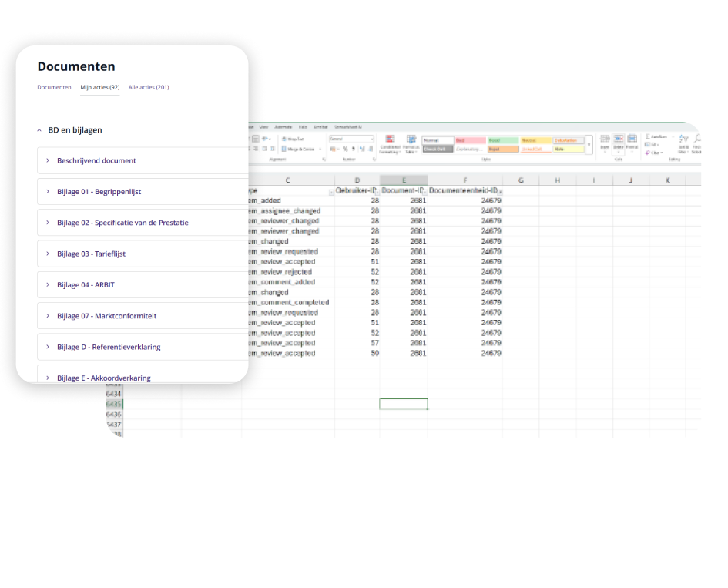This screenshot has height=588, width=728.
Task: Expand the cell styles gallery arrow
Action: (x=589, y=144)
